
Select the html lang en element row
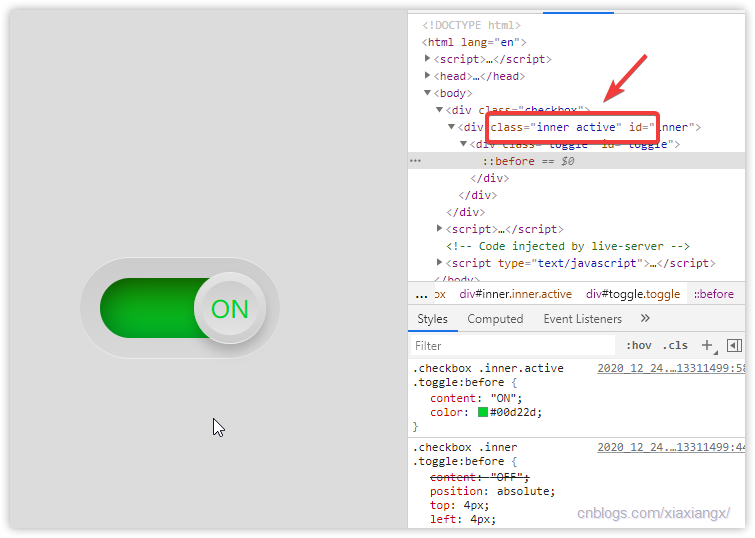click(474, 42)
